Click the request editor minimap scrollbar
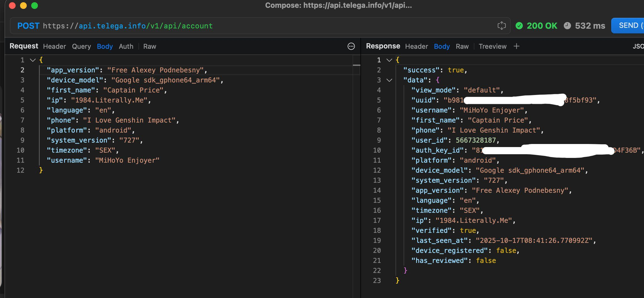Screen dimensions: 644x298 click(x=357, y=65)
